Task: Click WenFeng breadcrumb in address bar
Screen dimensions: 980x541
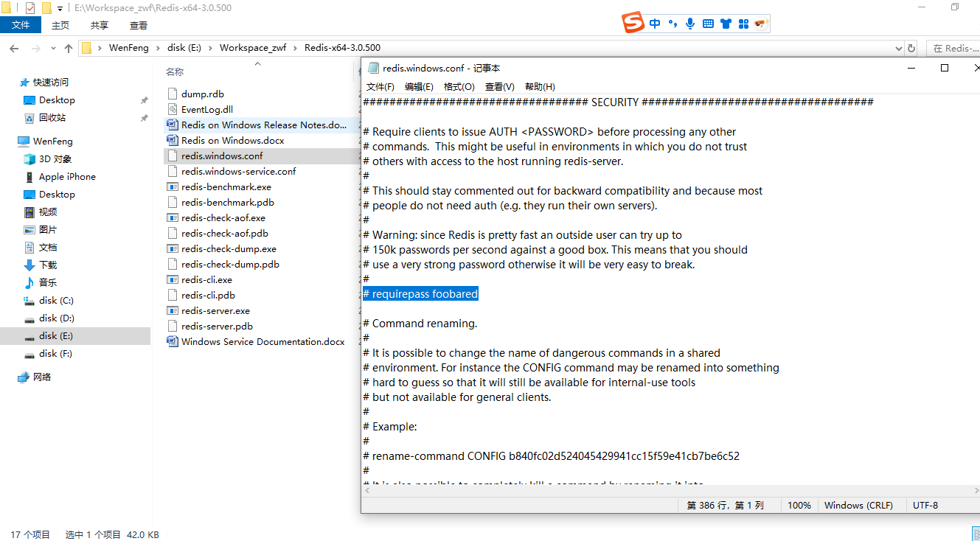Action: 129,48
